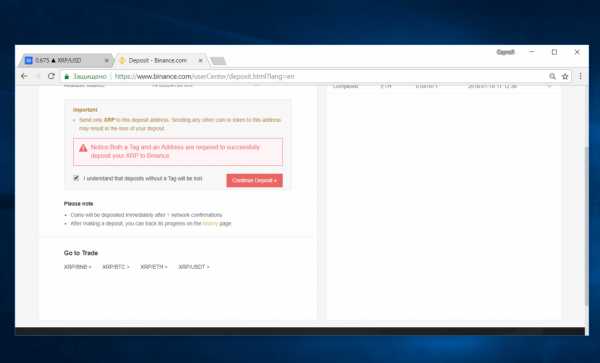Image resolution: width=600 pixels, height=363 pixels.
Task: Go to the XRP/BNB trade pair
Action: tap(78, 267)
